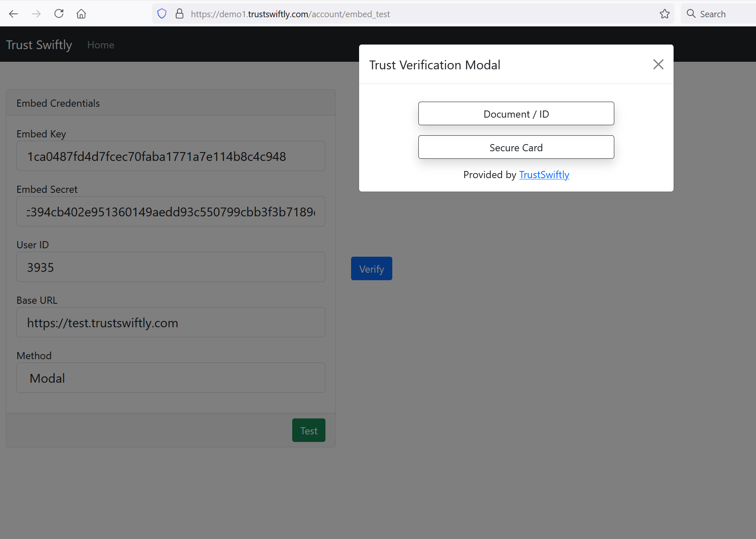This screenshot has width=756, height=539.
Task: Click the magnifier icon in the search box
Action: [691, 14]
